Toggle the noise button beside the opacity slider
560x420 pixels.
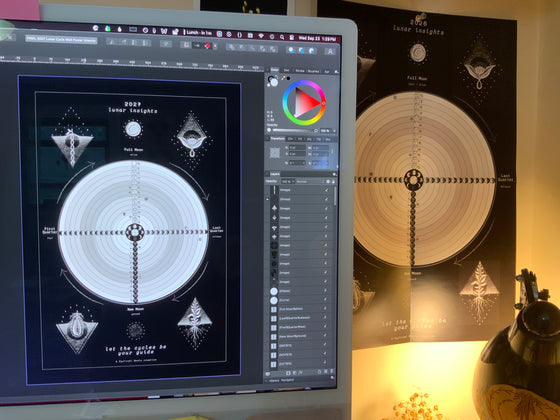316,130
